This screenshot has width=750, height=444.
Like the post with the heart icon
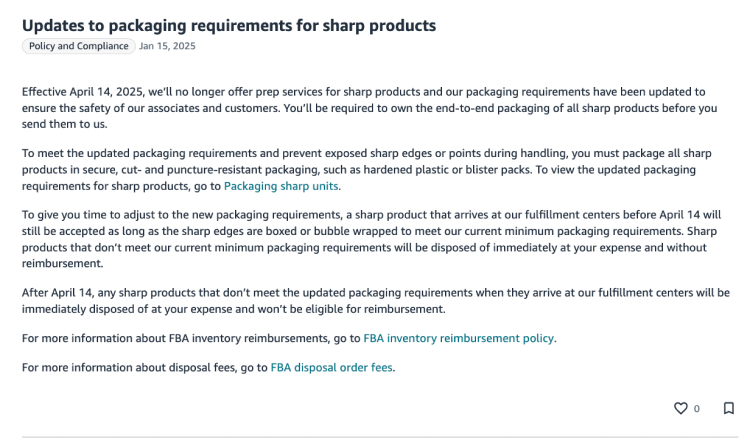681,408
